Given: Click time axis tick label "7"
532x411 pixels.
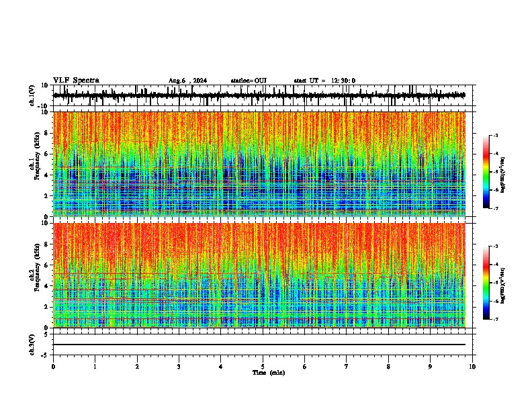Looking at the screenshot, I should pos(347,367).
